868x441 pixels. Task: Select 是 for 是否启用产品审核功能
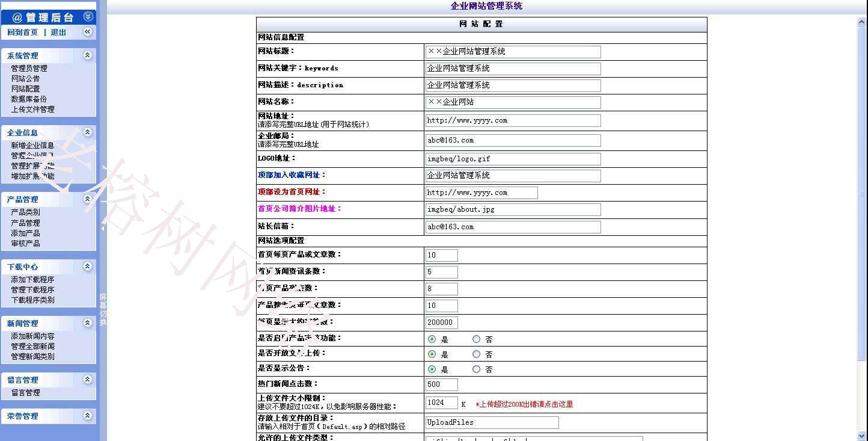pyautogui.click(x=432, y=339)
